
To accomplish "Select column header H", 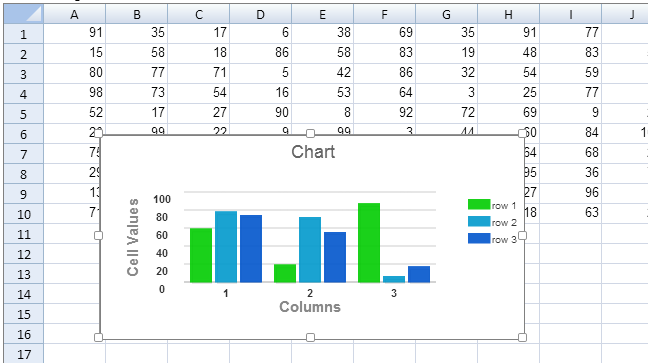I will pyautogui.click(x=508, y=14).
